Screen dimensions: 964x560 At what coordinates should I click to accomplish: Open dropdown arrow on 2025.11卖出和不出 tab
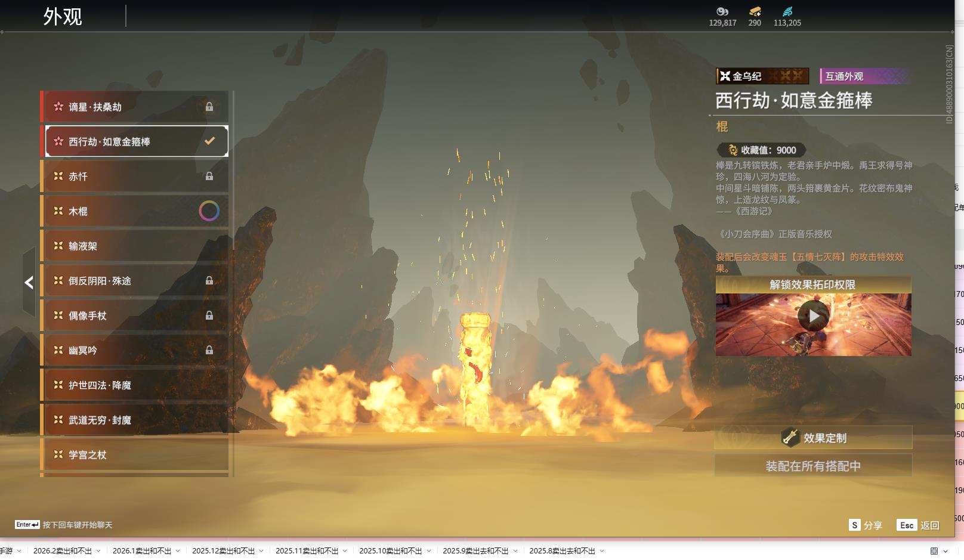[345, 551]
